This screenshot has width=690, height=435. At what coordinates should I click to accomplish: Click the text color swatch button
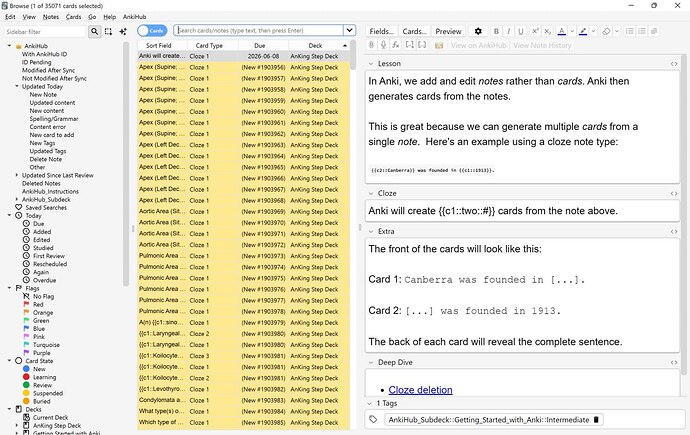[562, 31]
